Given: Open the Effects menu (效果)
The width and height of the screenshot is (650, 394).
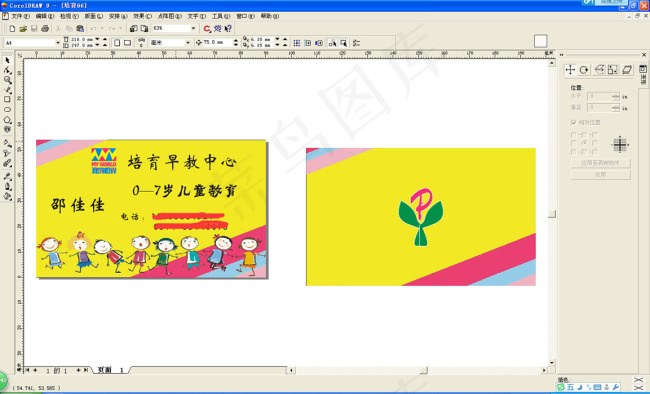Looking at the screenshot, I should pyautogui.click(x=142, y=16).
